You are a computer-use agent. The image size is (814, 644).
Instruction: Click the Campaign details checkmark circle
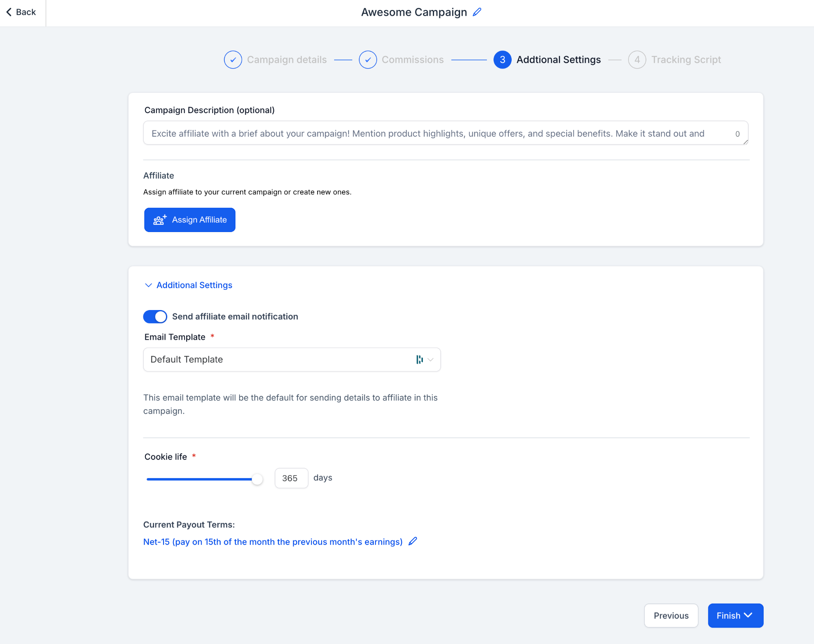coord(233,60)
